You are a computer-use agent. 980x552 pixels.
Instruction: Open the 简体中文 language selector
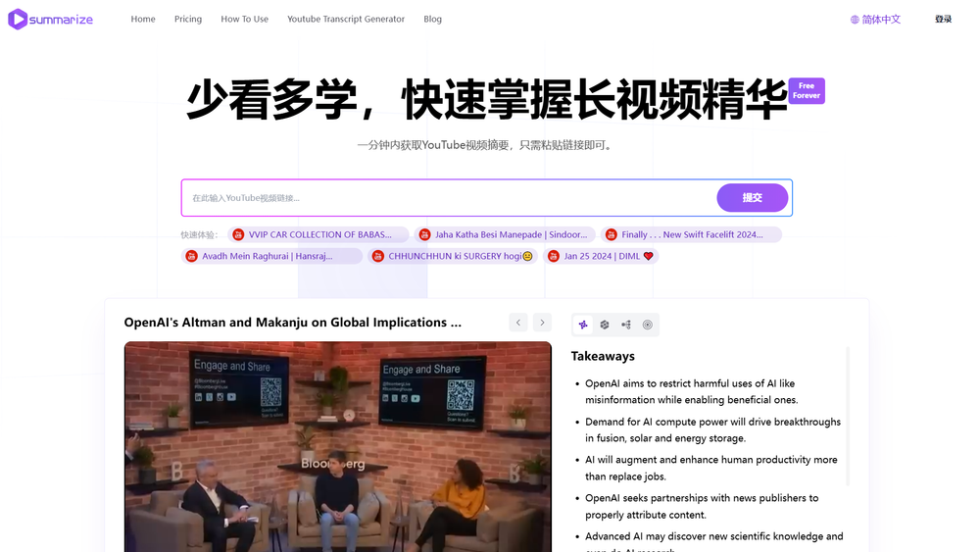click(875, 20)
